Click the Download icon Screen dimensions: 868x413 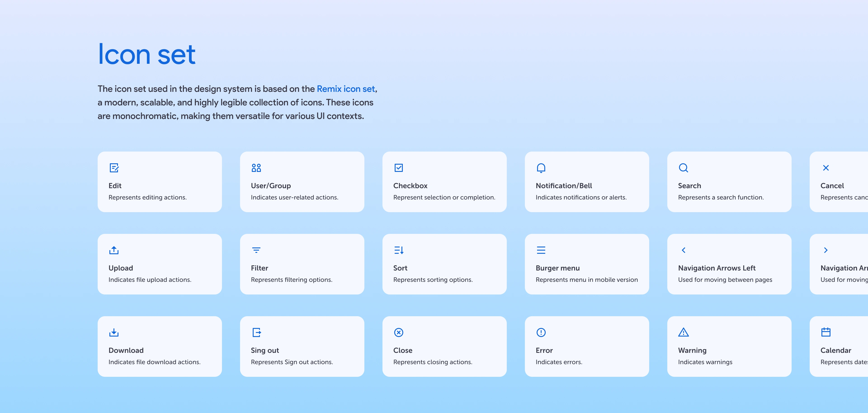pos(114,332)
